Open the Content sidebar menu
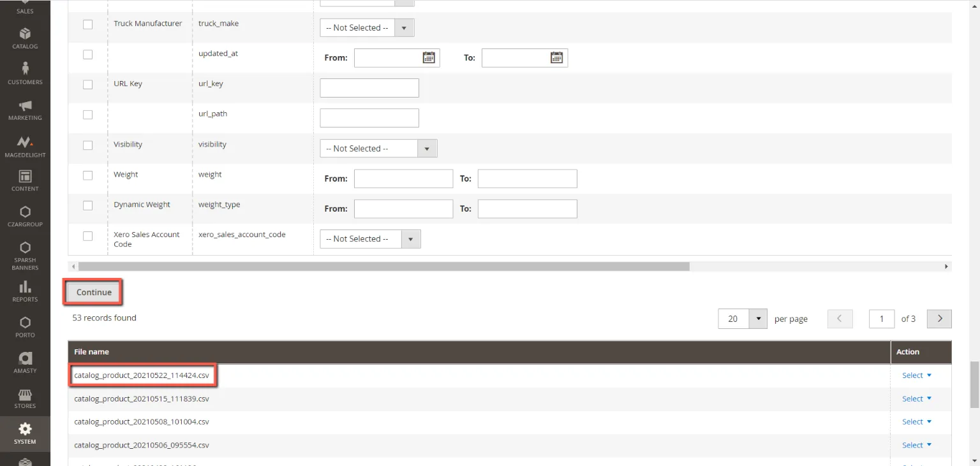Image resolution: width=980 pixels, height=466 pixels. pos(25,181)
